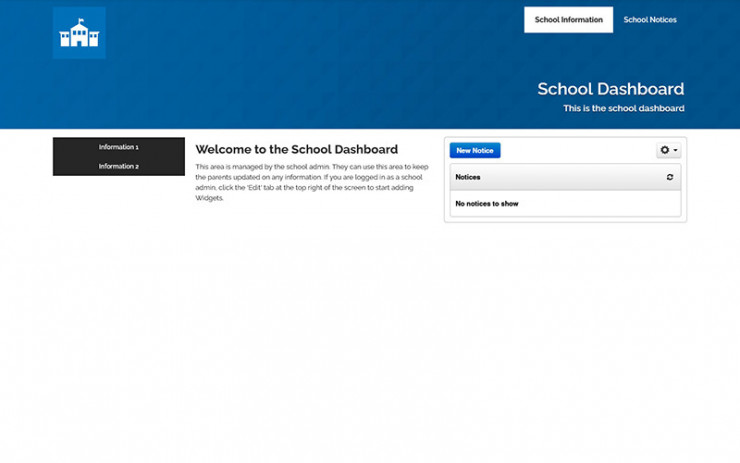Screen dimensions: 740x463
Task: Open the gear settings dropdown
Action: click(x=668, y=150)
